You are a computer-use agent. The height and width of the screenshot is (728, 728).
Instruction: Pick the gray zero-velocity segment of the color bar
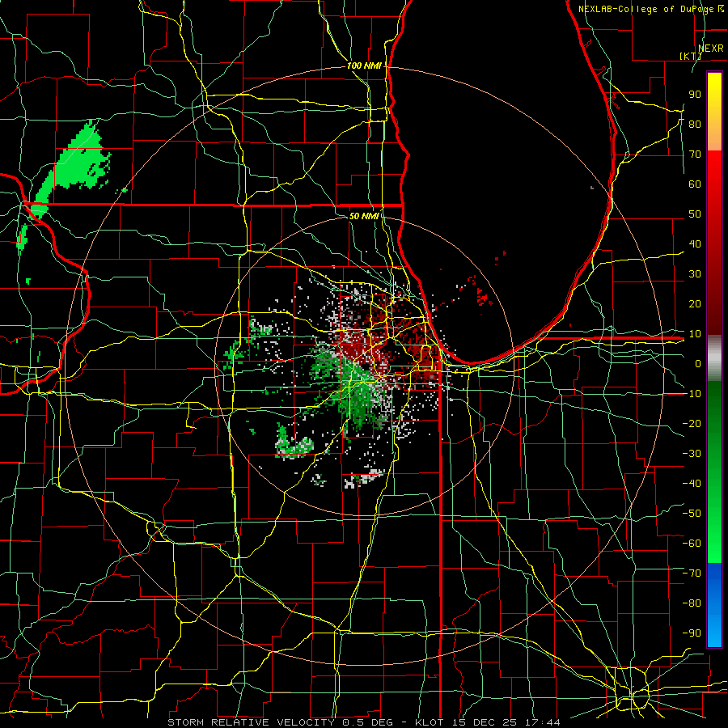click(x=714, y=358)
